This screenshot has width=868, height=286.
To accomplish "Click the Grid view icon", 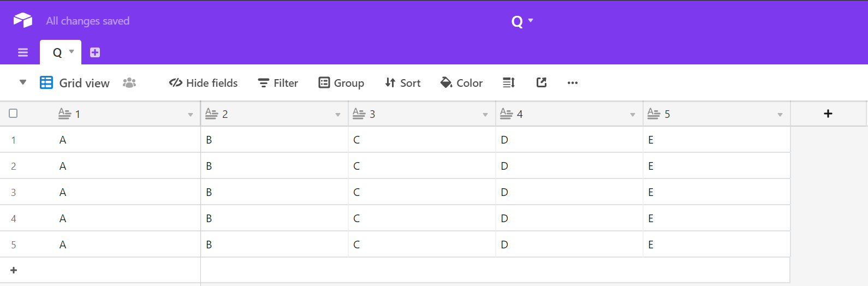I will pos(46,83).
